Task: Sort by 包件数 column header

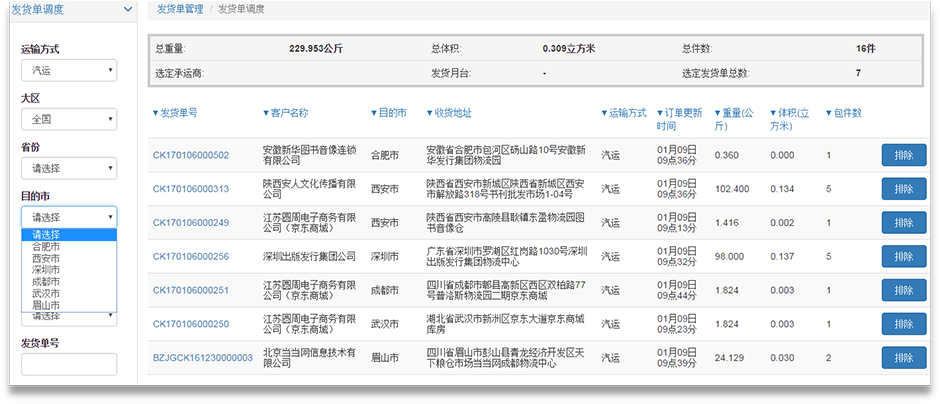Action: click(843, 113)
